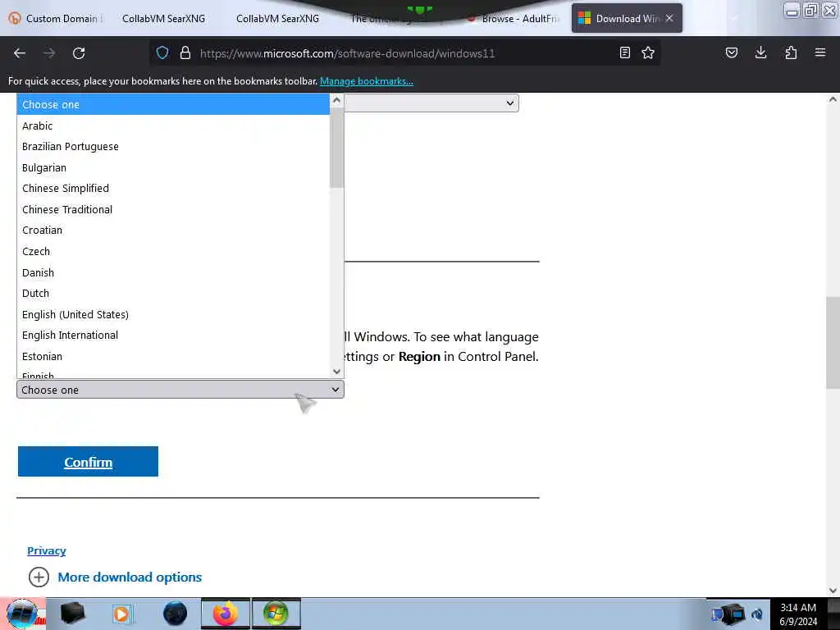Open the Privacy link
This screenshot has width=840, height=630.
point(47,550)
